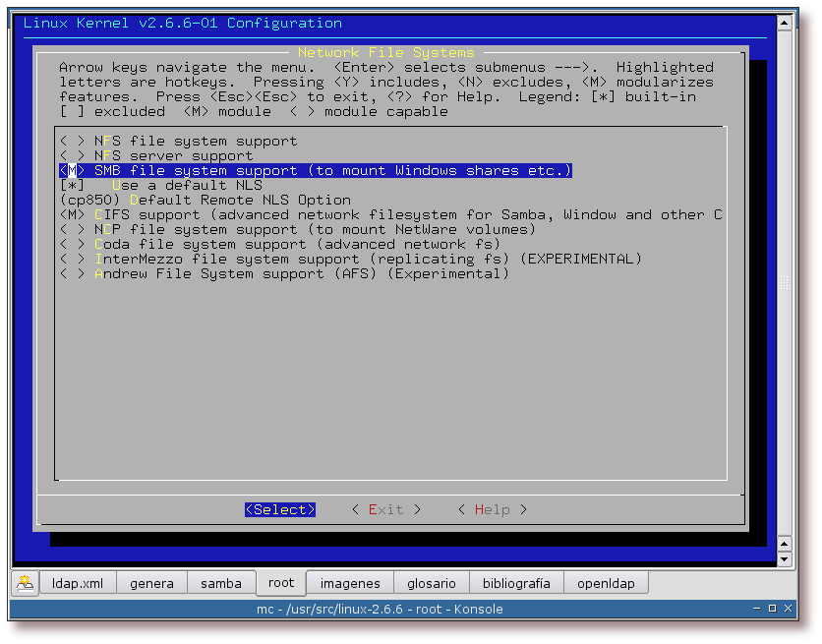Toggle CIFS support module option
This screenshot has width=822, height=644.
[72, 214]
